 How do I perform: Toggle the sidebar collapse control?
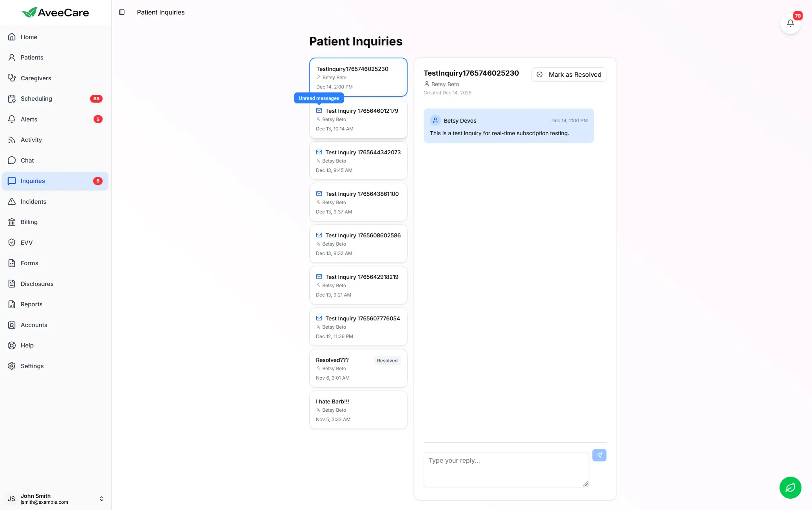(x=122, y=12)
